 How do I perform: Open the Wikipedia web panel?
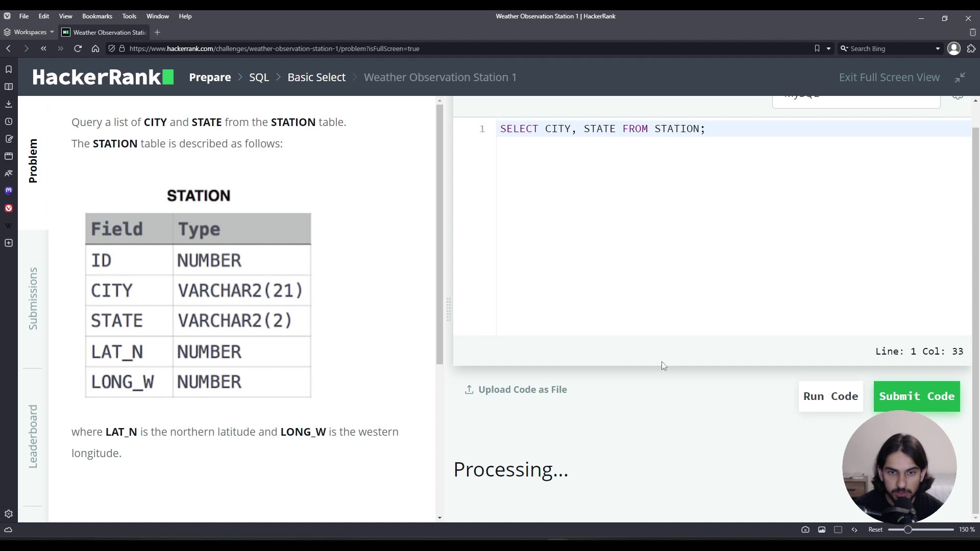8,224
